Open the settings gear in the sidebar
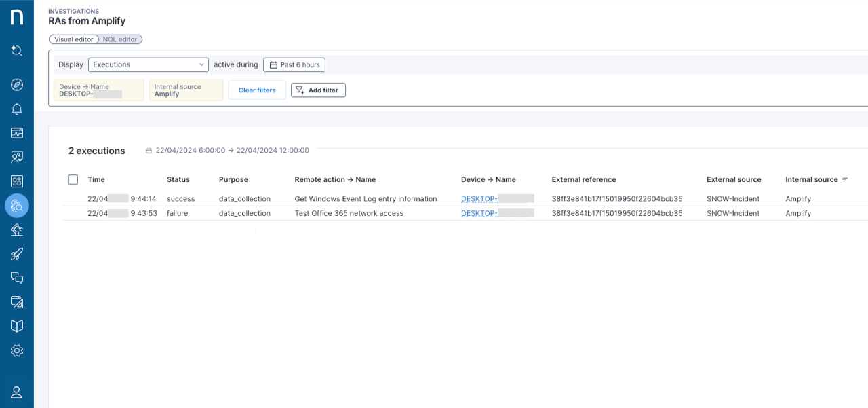868x408 pixels. 16,350
